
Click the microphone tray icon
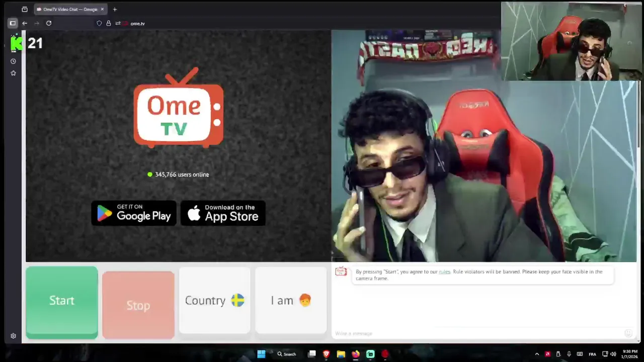tap(569, 354)
